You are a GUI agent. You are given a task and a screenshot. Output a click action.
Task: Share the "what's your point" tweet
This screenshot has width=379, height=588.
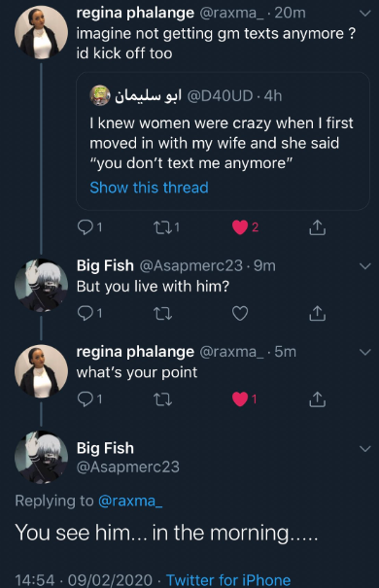click(317, 399)
